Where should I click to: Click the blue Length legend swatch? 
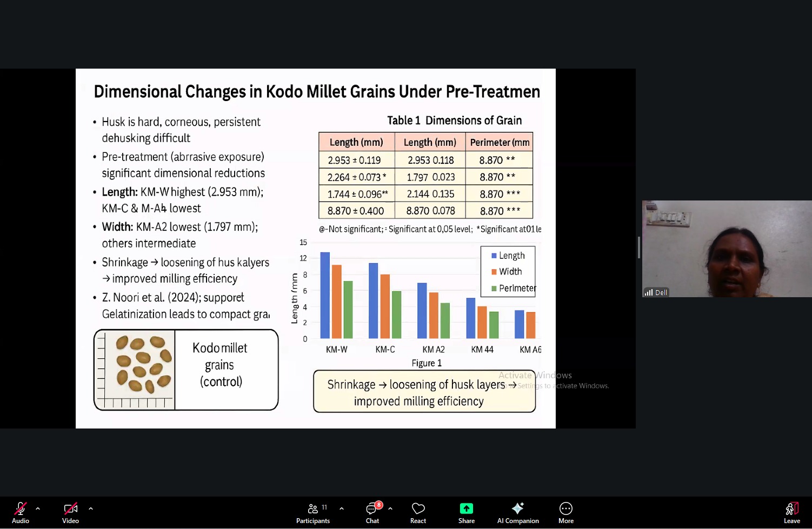494,256
